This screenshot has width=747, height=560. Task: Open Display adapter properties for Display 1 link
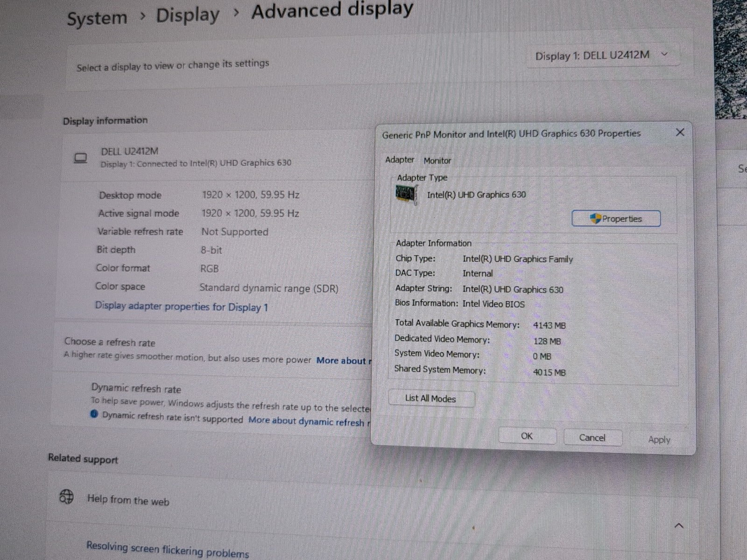182,307
